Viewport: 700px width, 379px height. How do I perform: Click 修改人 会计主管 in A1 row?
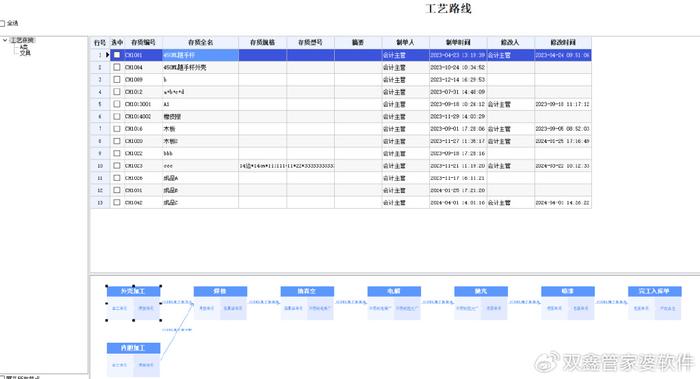[510, 104]
